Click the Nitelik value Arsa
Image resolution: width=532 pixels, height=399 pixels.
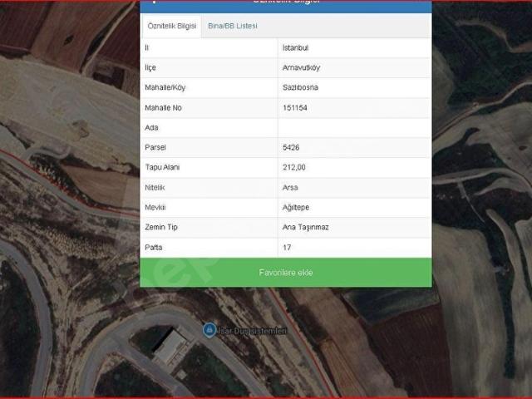[290, 188]
